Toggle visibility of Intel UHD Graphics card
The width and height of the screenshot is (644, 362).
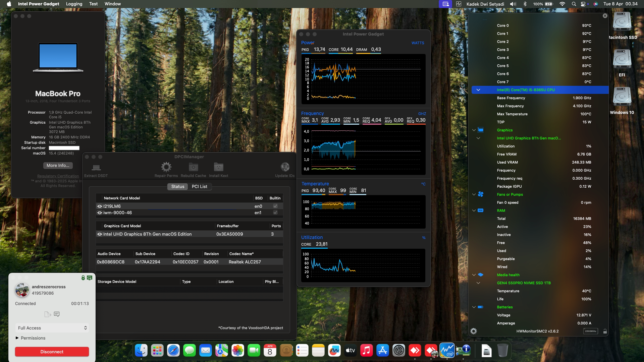pyautogui.click(x=99, y=234)
